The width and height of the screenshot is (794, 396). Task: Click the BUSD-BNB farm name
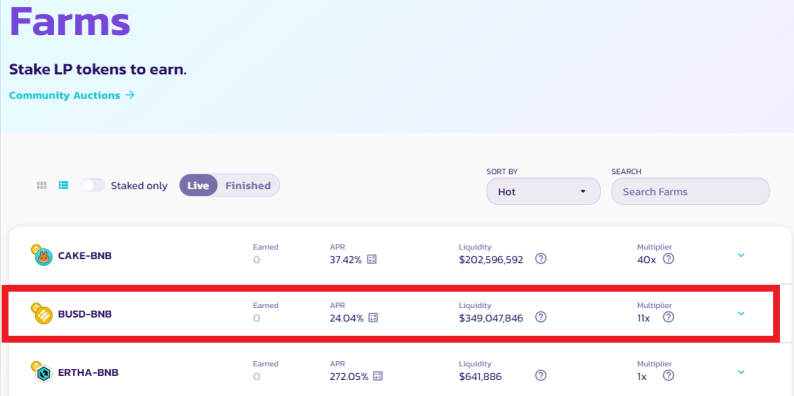click(85, 314)
